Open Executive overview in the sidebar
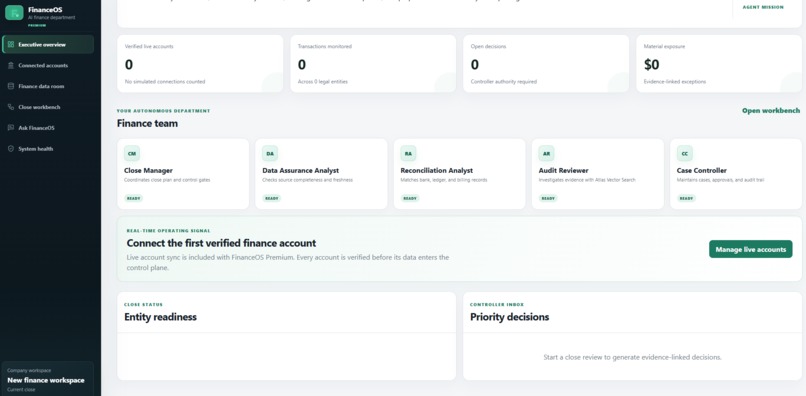806x396 pixels. pyautogui.click(x=48, y=45)
